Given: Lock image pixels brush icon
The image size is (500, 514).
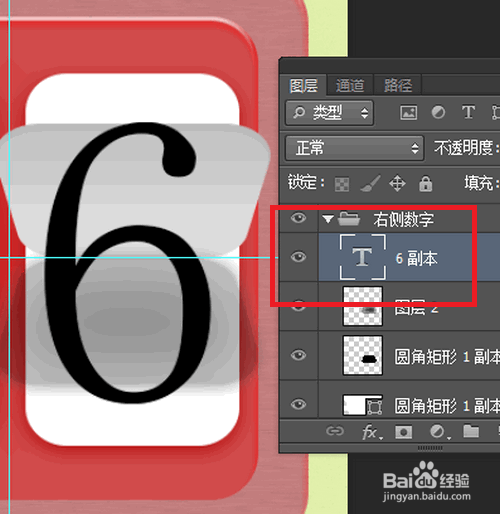Looking at the screenshot, I should tap(370, 183).
